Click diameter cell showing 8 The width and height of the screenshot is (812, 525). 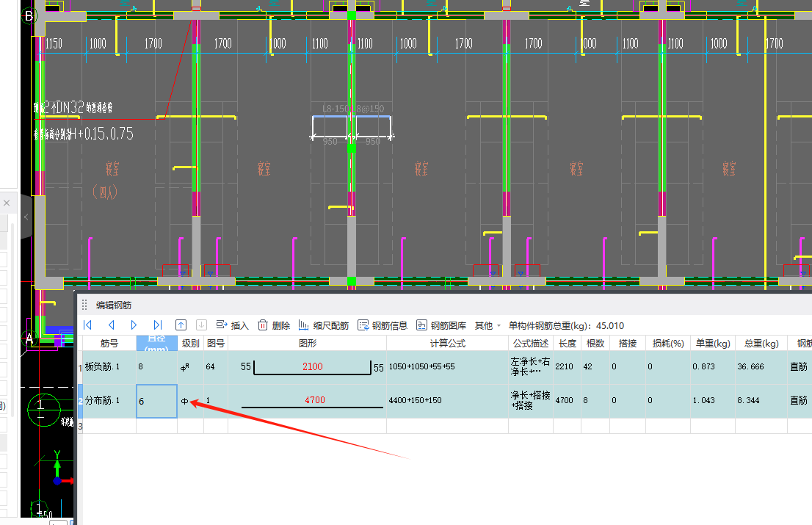(x=157, y=367)
